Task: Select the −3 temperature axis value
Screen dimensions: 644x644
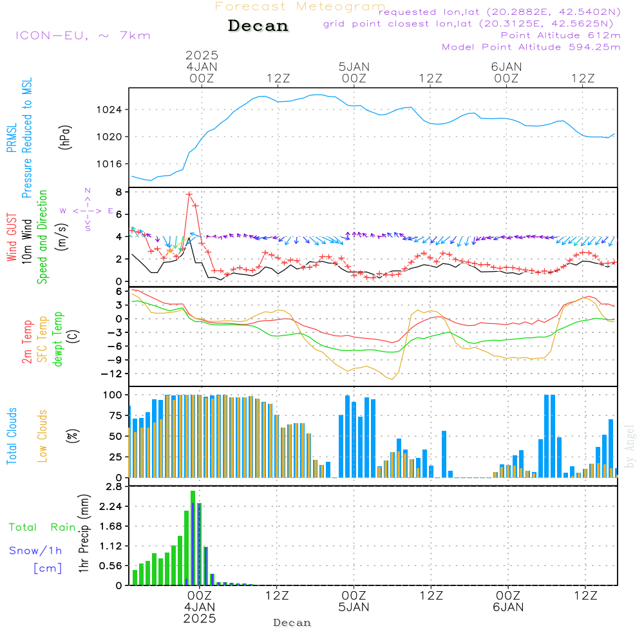Action: 114,332
